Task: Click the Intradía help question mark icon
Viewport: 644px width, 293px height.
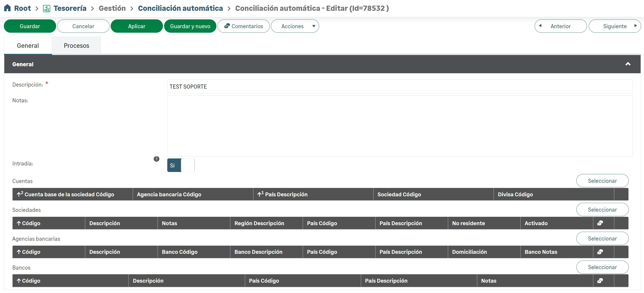Action: click(x=156, y=159)
